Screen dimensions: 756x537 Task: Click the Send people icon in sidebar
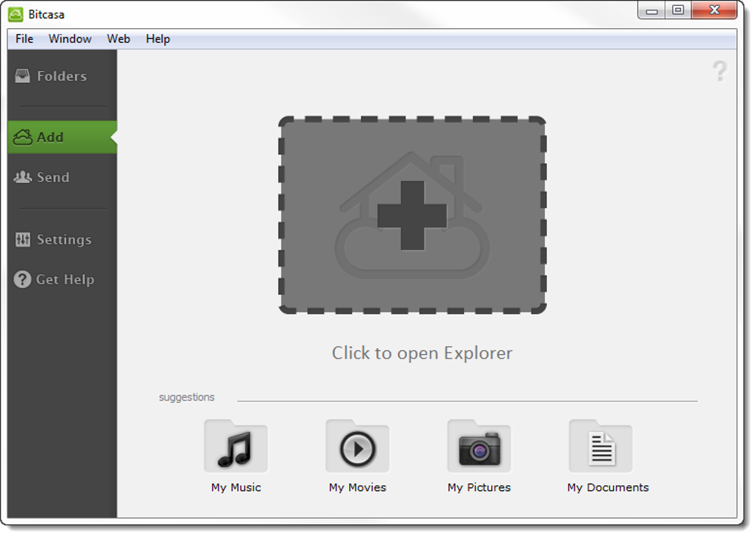(22, 177)
